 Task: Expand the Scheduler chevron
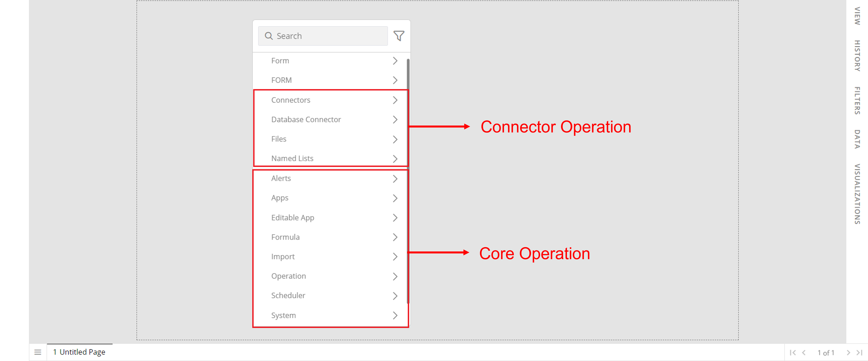(395, 296)
